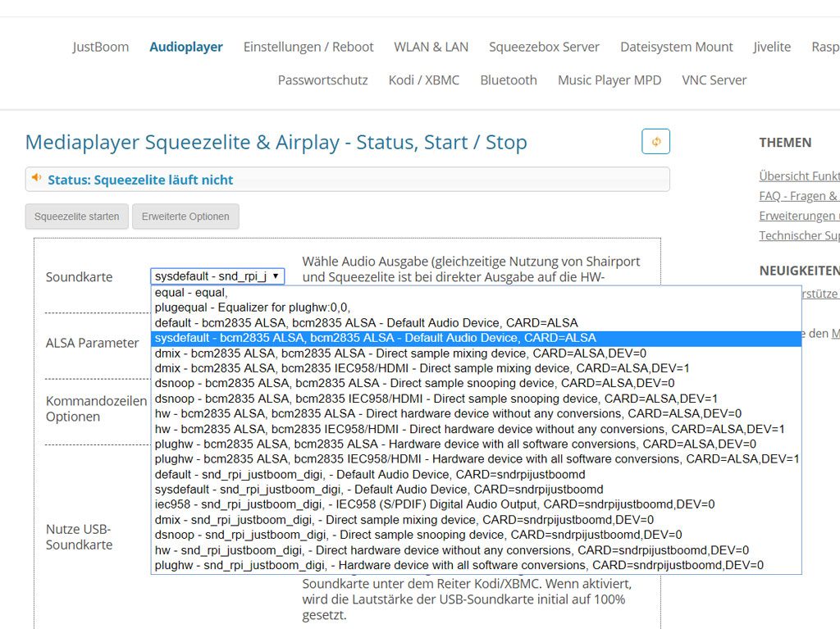The height and width of the screenshot is (629, 840).
Task: Open the 'Erweiterungen' sidebar link
Action: coord(799,216)
